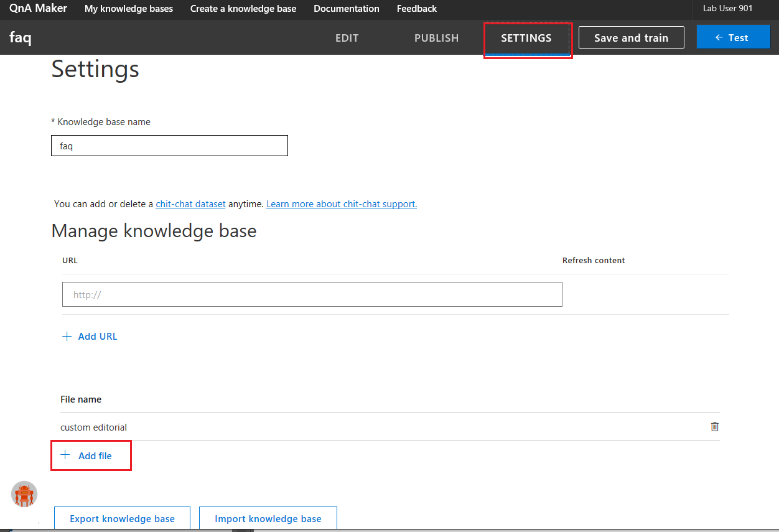Click the Save and train button
The width and height of the screenshot is (779, 532).
pos(632,37)
